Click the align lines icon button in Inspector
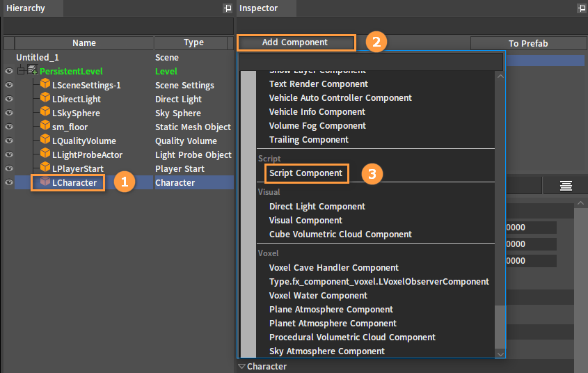This screenshot has width=588, height=373. point(566,185)
